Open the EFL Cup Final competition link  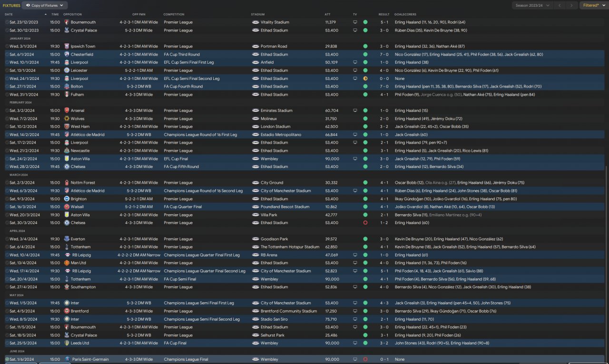[176, 159]
